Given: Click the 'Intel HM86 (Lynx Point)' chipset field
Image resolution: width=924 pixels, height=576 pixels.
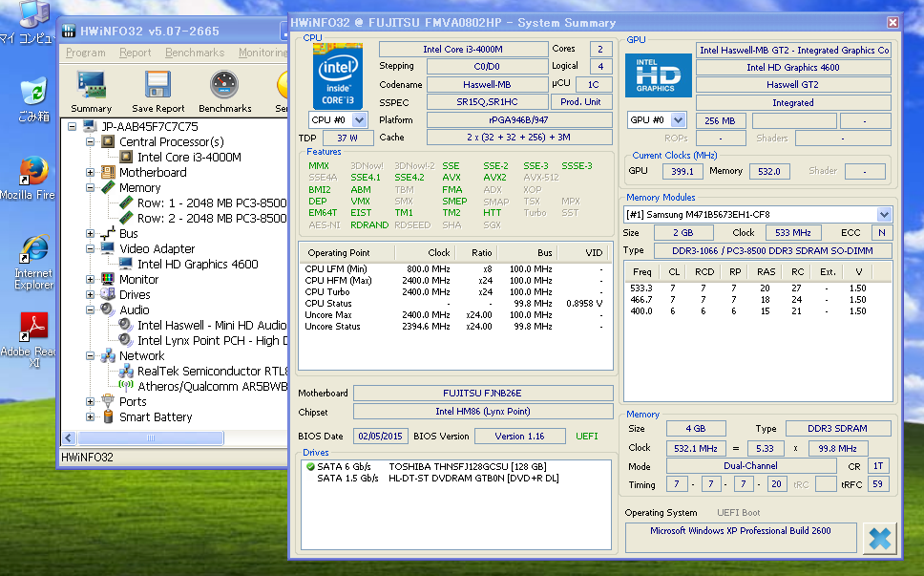Looking at the screenshot, I should [483, 412].
